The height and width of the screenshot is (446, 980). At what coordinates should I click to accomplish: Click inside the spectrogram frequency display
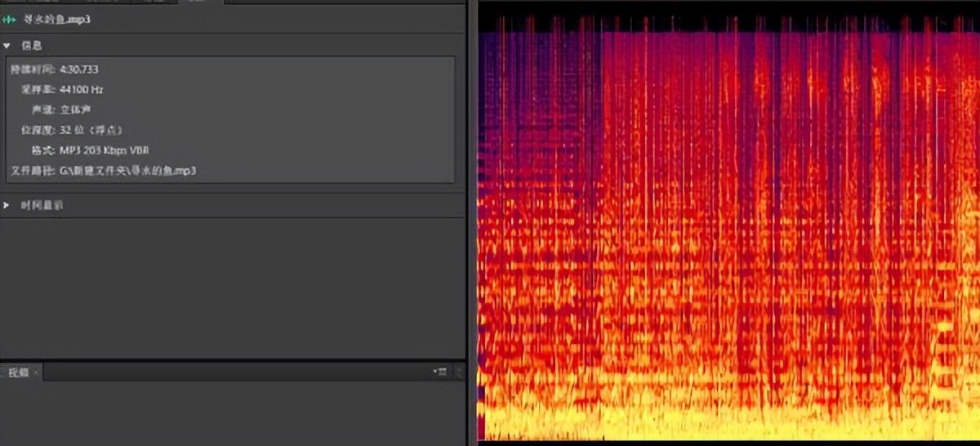click(727, 229)
